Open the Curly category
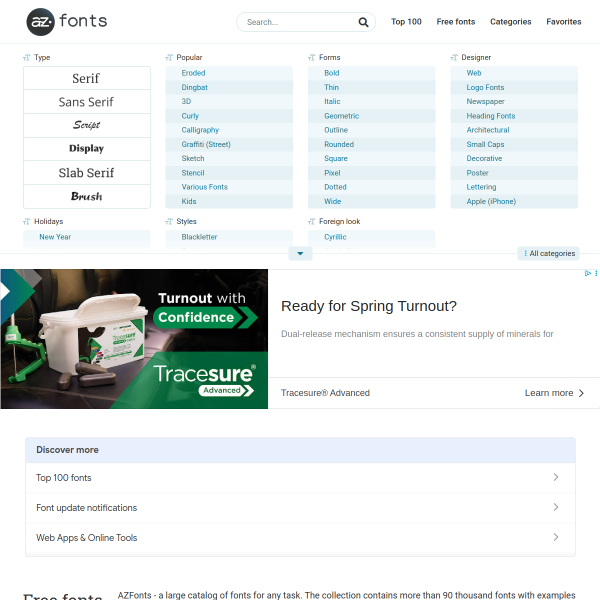The width and height of the screenshot is (600, 600). (229, 116)
